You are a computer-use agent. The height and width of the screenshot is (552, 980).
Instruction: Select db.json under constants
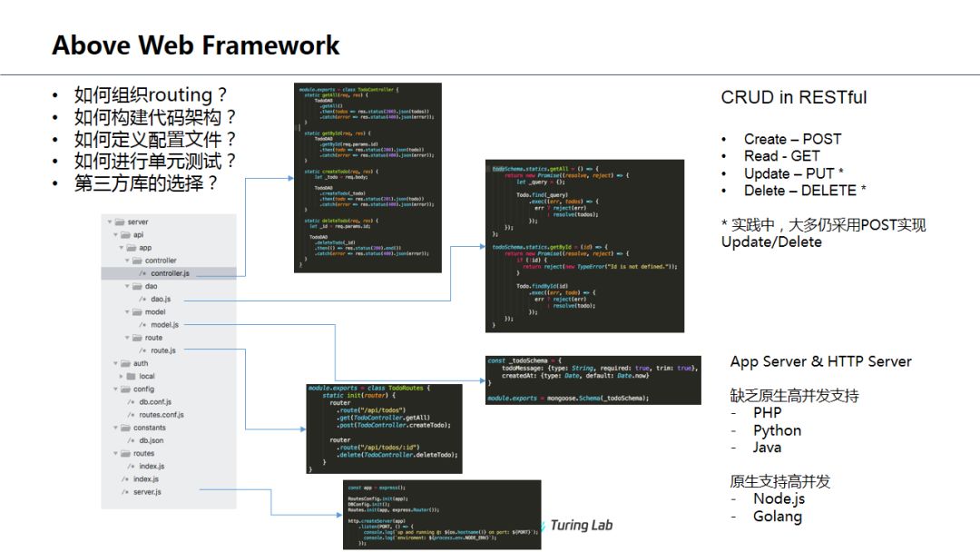click(x=152, y=440)
